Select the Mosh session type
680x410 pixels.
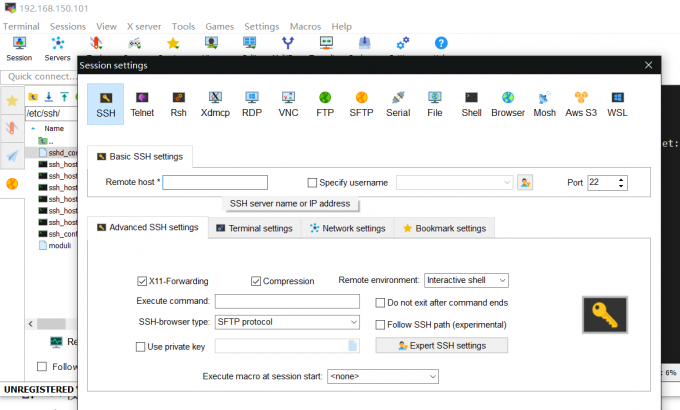(x=544, y=104)
